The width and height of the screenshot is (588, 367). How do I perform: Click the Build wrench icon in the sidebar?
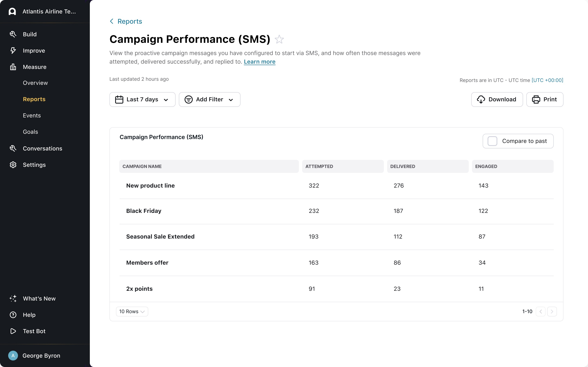click(x=13, y=34)
